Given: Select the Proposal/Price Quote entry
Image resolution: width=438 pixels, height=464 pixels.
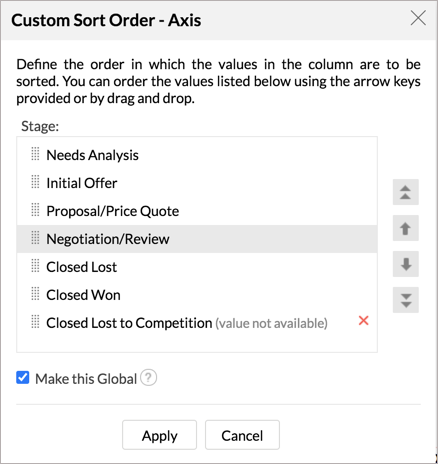Looking at the screenshot, I should click(x=197, y=211).
